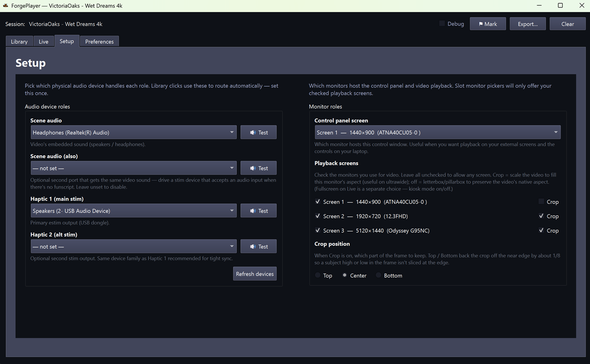This screenshot has height=364, width=590.
Task: Test the Haptic 1 main stim output
Action: tap(258, 211)
